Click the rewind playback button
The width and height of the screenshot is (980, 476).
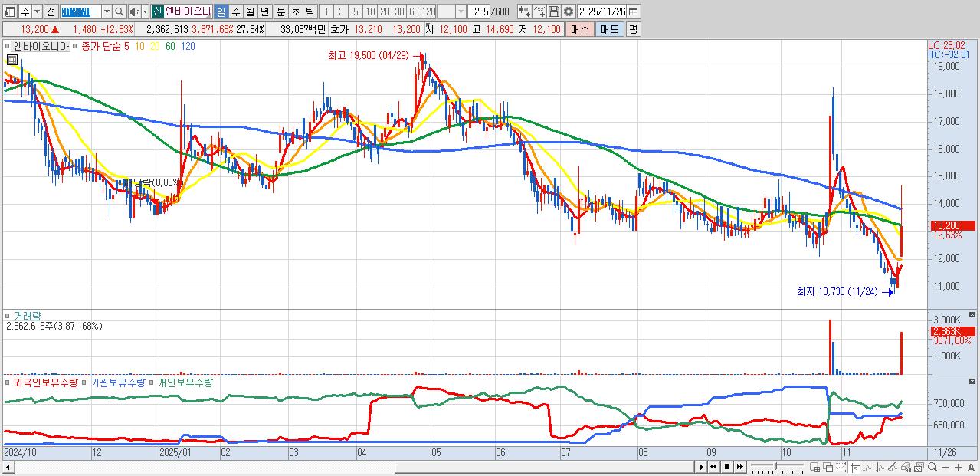[x=713, y=467]
